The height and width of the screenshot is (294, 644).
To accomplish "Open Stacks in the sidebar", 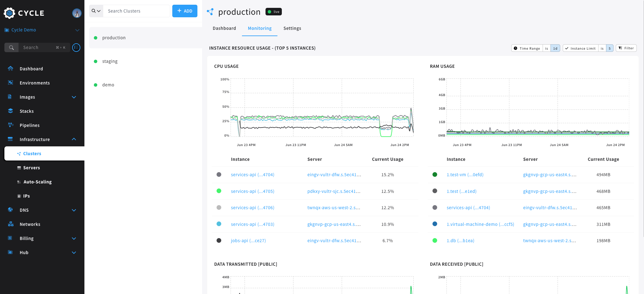I will [x=27, y=111].
